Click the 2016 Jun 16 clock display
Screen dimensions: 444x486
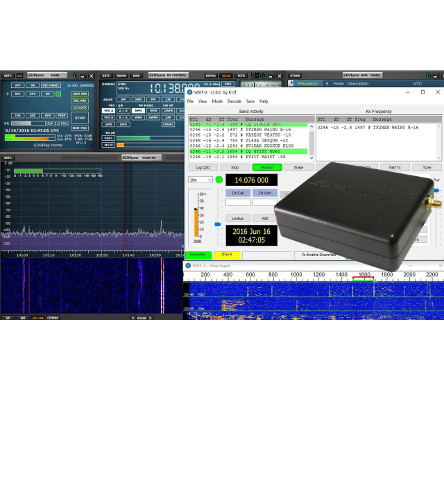coord(251,235)
